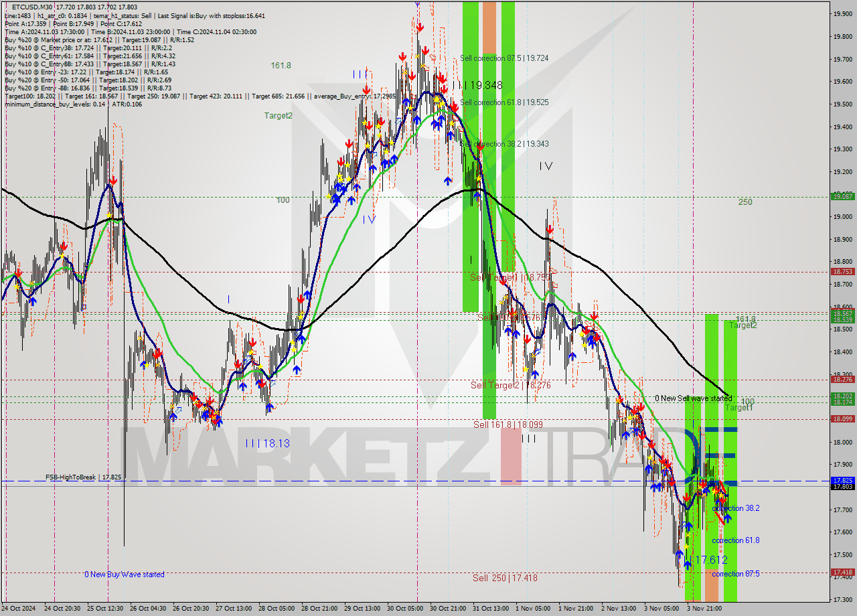Select the 'Sell correction 61.8 | 19.525' label
The image size is (857, 616).
[504, 102]
